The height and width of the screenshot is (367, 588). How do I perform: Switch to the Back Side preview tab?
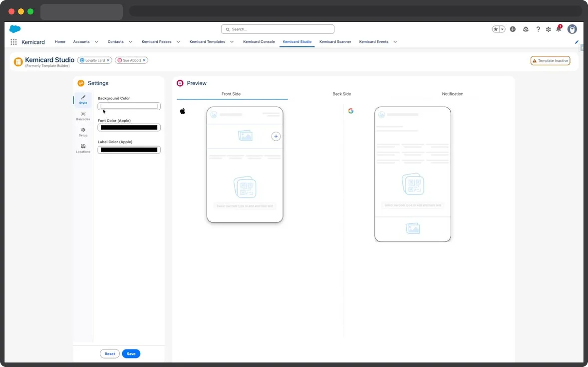(x=341, y=94)
